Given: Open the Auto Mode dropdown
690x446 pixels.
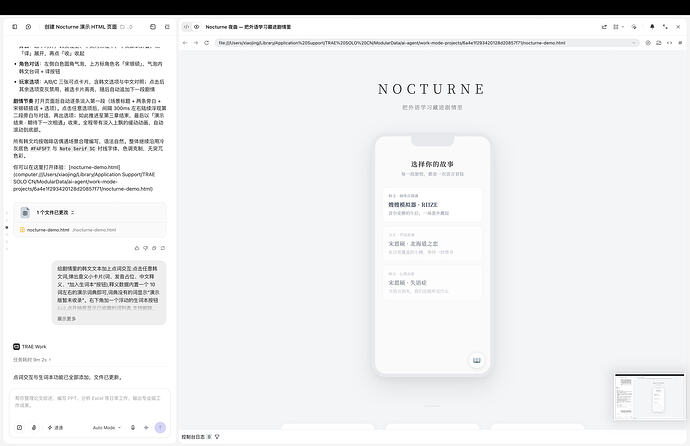Looking at the screenshot, I should tap(106, 428).
